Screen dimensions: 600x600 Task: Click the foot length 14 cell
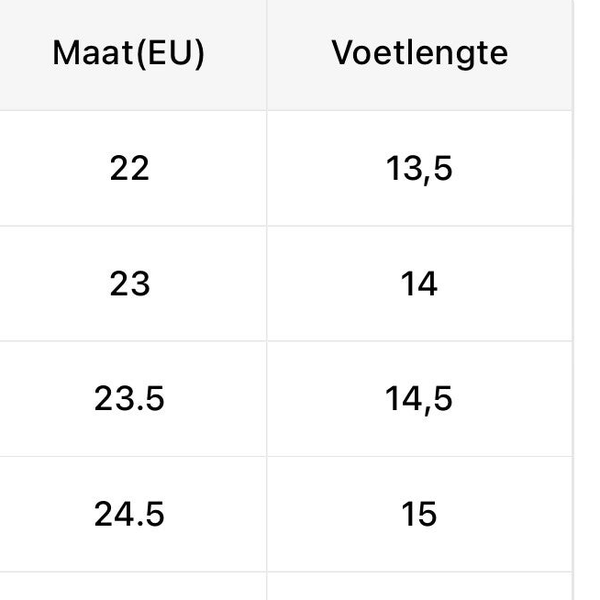coord(419,284)
